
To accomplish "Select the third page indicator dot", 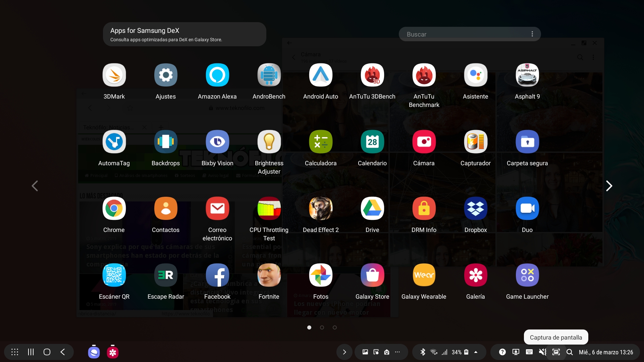I will (x=335, y=327).
